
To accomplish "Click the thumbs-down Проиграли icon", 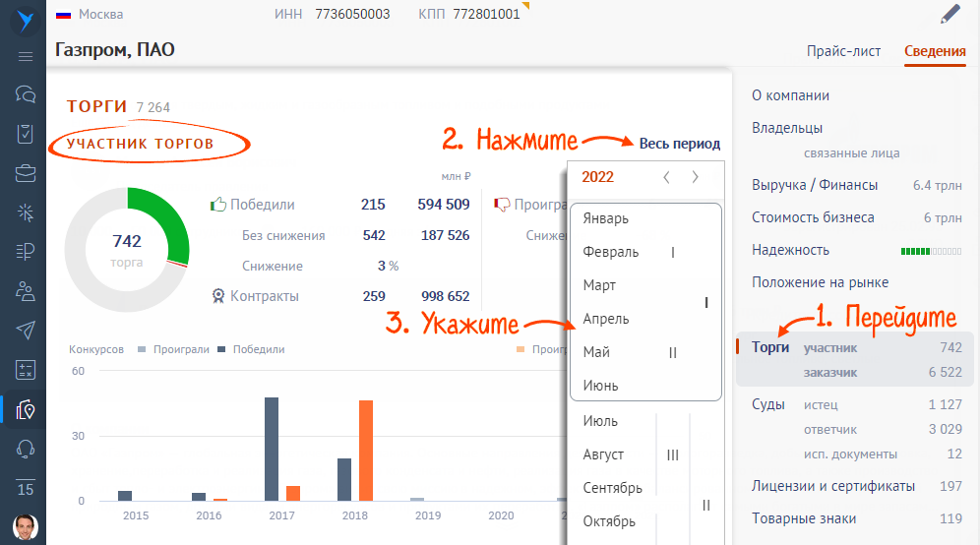I will [502, 205].
